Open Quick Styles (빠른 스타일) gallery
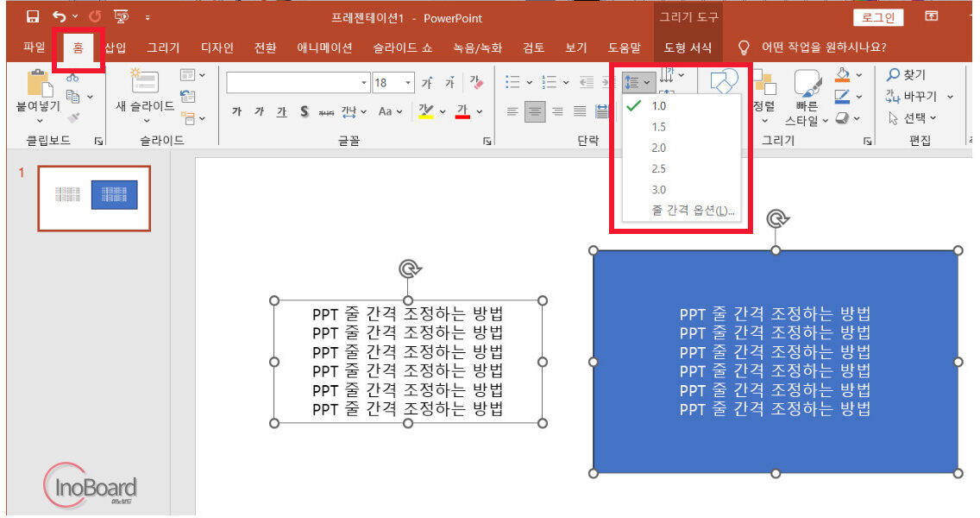 tap(807, 97)
